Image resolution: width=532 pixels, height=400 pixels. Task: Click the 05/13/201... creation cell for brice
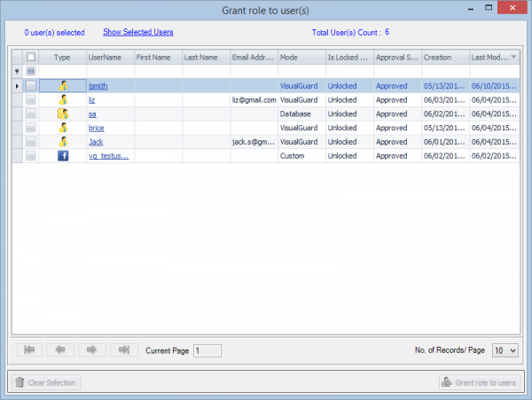point(445,128)
